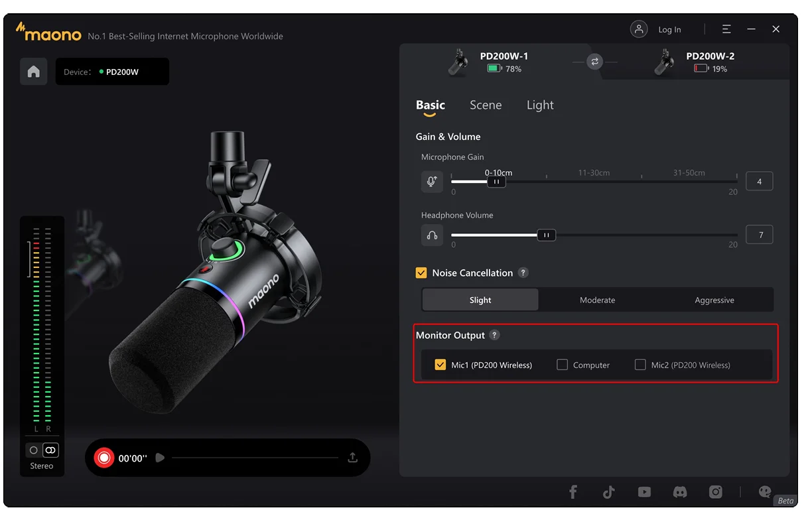The width and height of the screenshot is (812, 520).
Task: Click Noise Cancellation help question mark
Action: pos(523,273)
